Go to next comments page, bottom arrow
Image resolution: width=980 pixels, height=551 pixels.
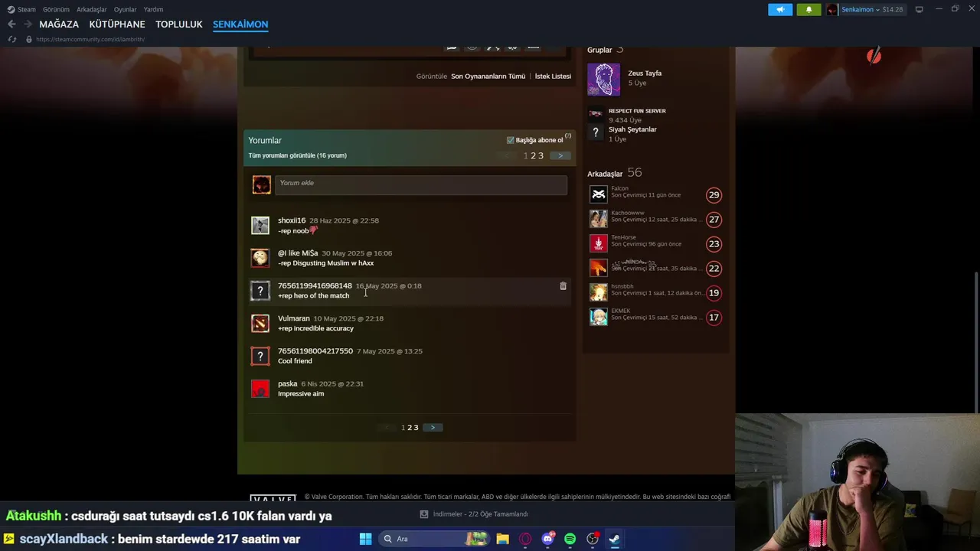pyautogui.click(x=433, y=427)
